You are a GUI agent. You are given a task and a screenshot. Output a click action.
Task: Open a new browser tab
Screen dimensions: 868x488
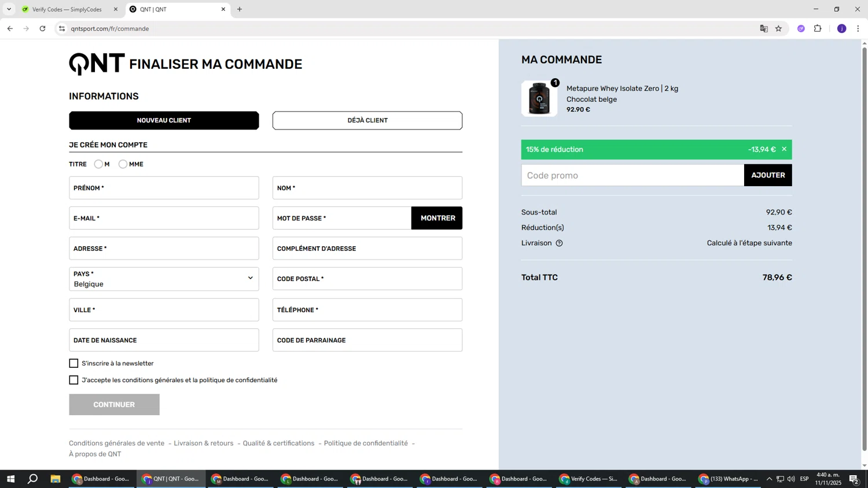(240, 9)
